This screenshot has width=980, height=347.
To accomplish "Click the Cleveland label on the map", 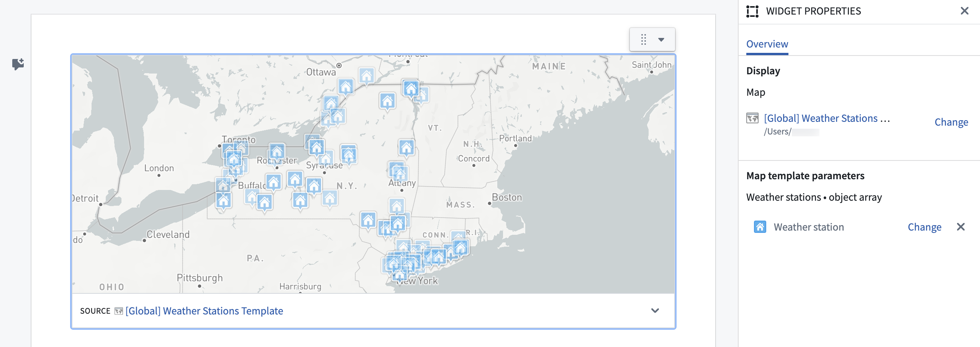I will pyautogui.click(x=168, y=234).
